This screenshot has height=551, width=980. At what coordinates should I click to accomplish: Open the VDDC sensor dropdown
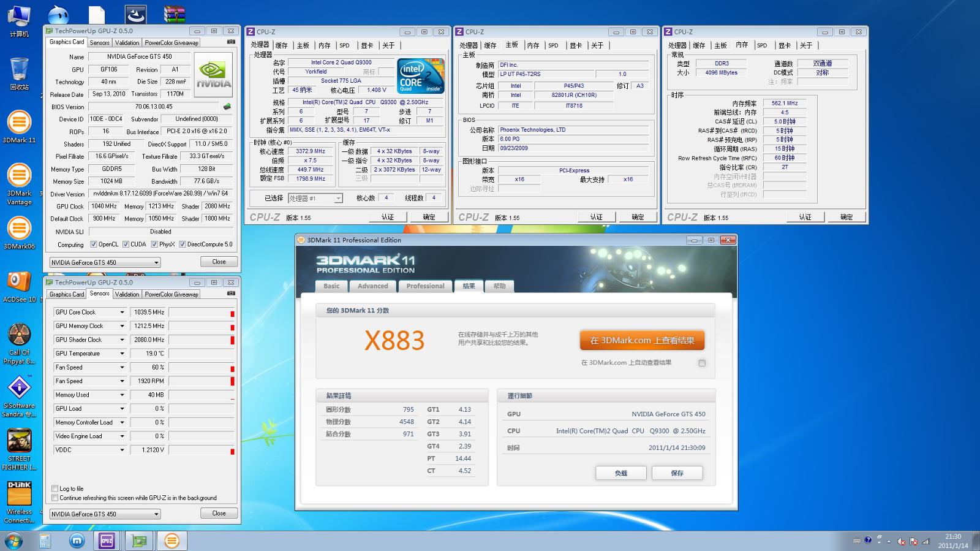tap(122, 450)
